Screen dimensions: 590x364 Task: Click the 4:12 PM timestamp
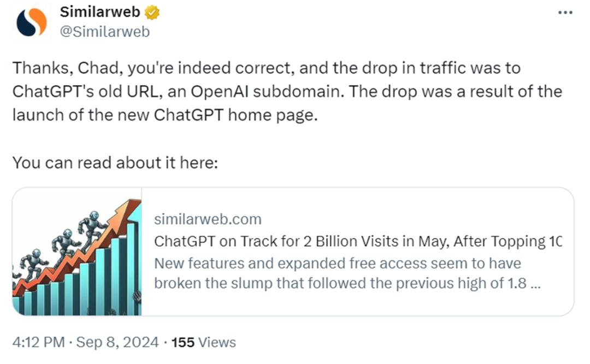coord(38,343)
